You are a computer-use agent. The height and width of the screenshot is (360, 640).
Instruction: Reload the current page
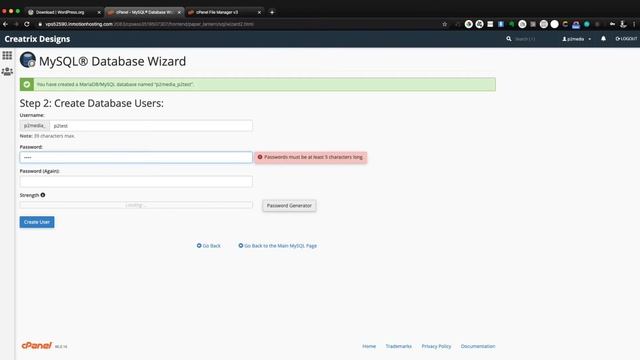[27, 24]
